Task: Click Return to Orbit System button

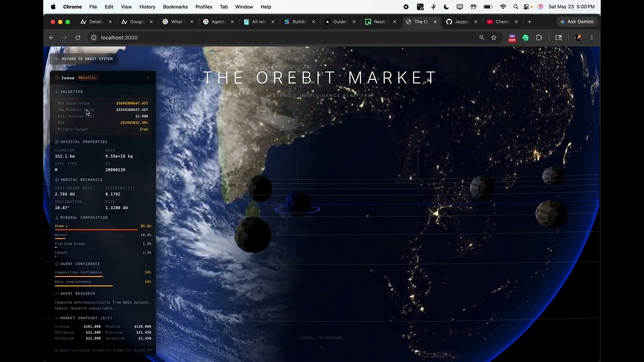Action: (x=84, y=59)
